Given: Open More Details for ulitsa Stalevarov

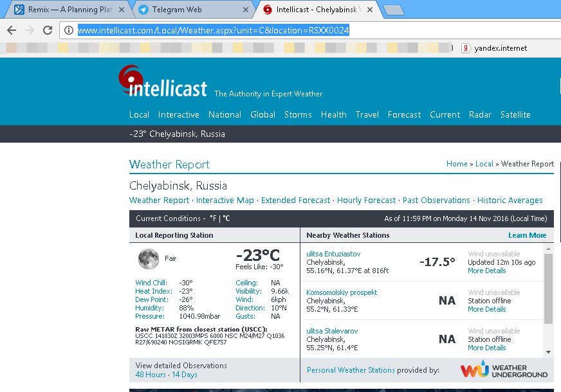Looking at the screenshot, I should 486,348.
